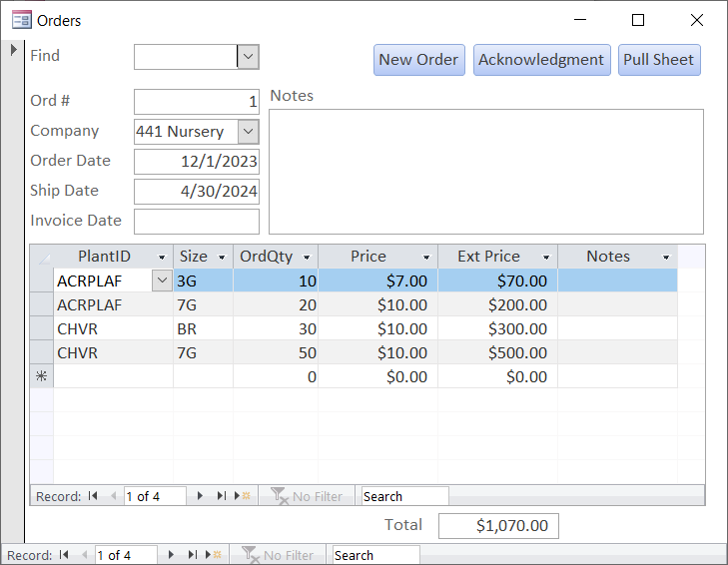Expand the Company dropdown showing 441 Nursery
Screen dimensions: 728x565
248,132
